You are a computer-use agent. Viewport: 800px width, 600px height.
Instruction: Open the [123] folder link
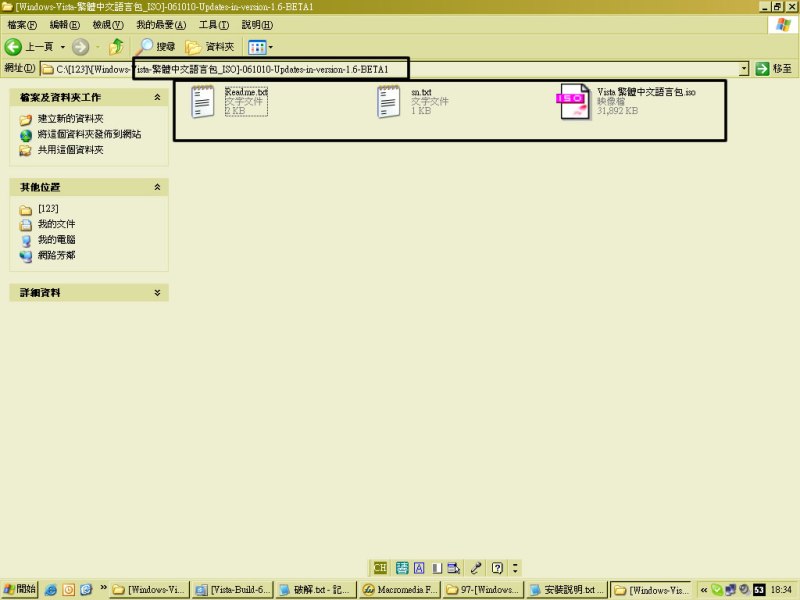point(48,209)
